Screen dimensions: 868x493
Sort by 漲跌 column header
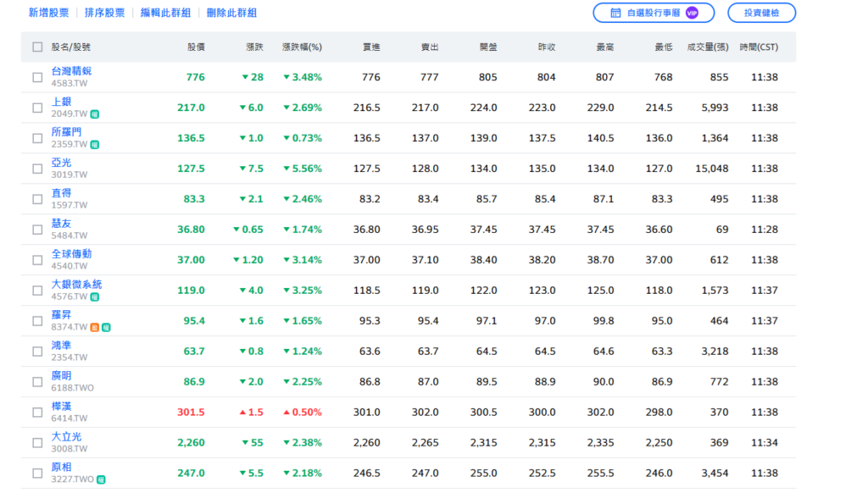point(254,47)
